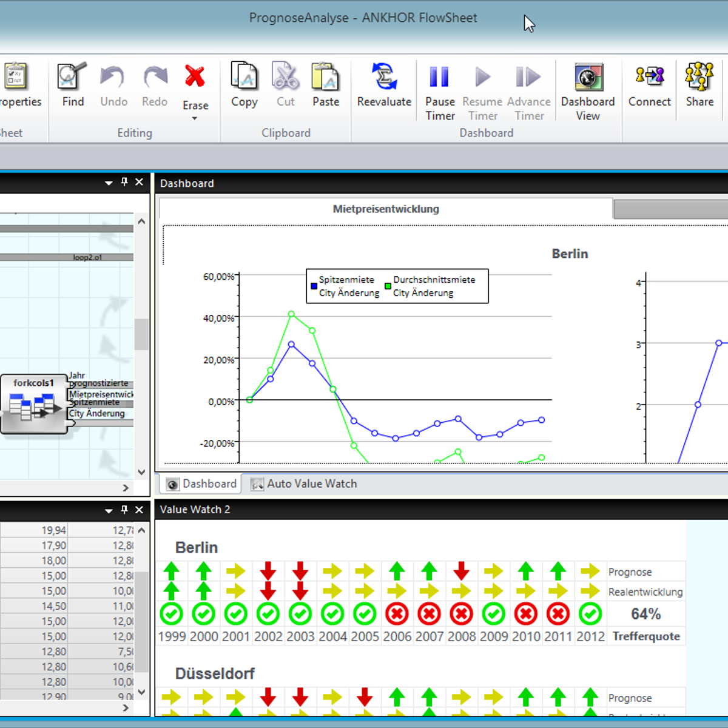Open the Erase dropdown arrow
This screenshot has width=728, height=728.
click(195, 118)
